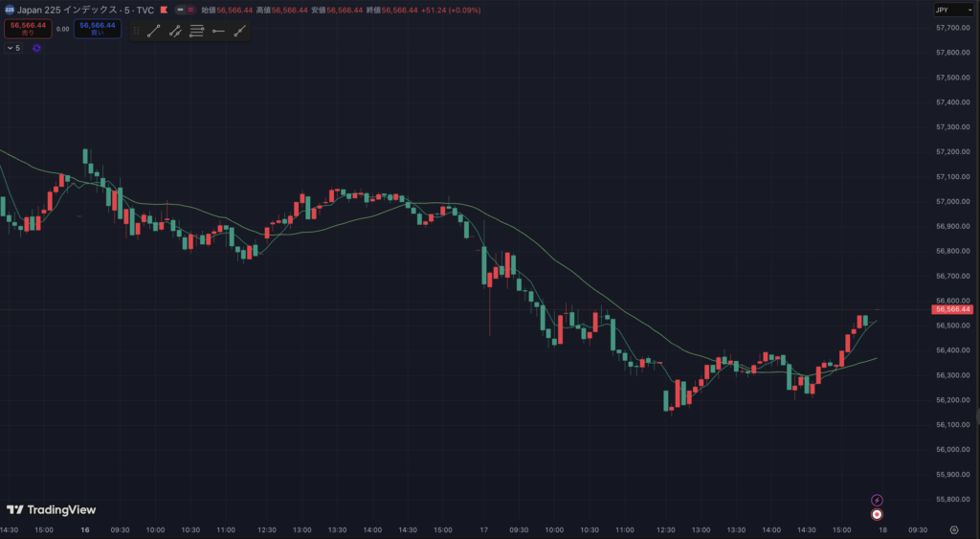The height and width of the screenshot is (539, 980).
Task: Click the red circle event marker
Action: (877, 513)
